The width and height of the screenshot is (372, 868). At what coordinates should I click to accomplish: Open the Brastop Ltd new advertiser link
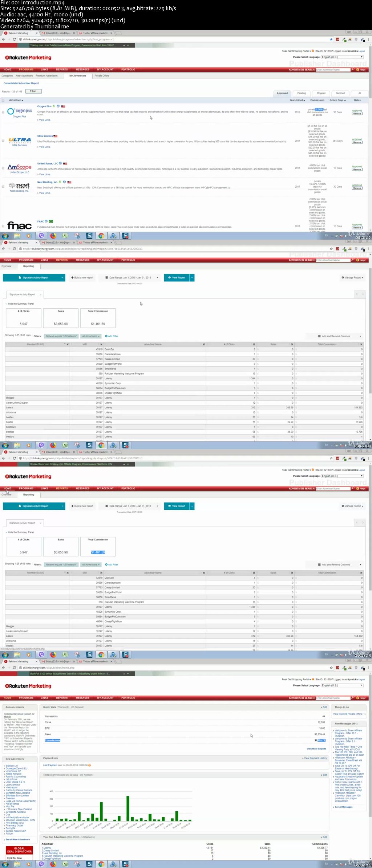click(x=11, y=765)
